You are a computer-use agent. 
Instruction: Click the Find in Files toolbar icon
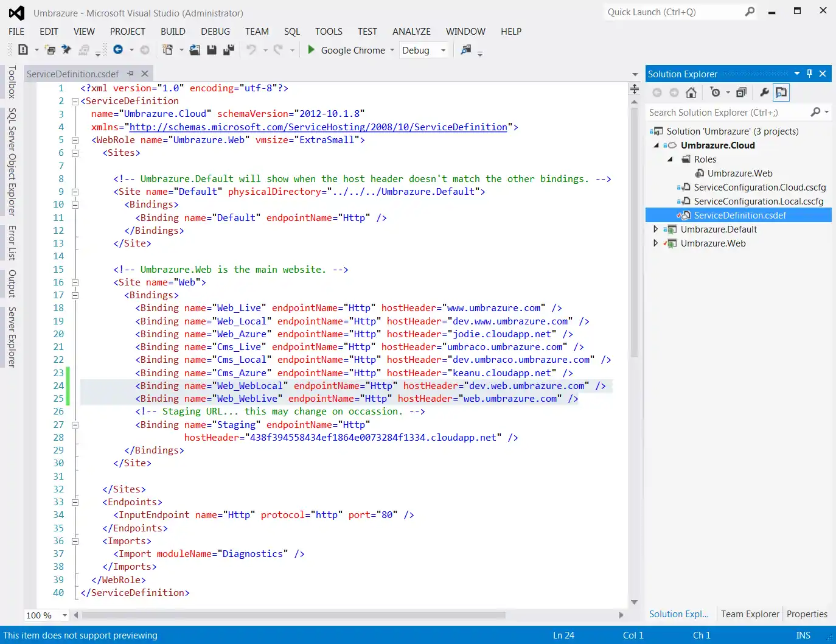click(465, 50)
